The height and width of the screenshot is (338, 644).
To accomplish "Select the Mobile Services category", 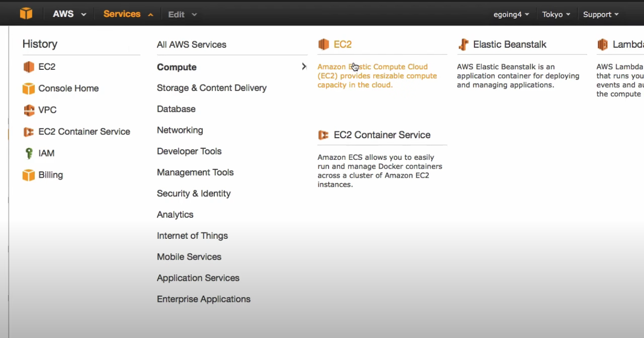I will (189, 257).
